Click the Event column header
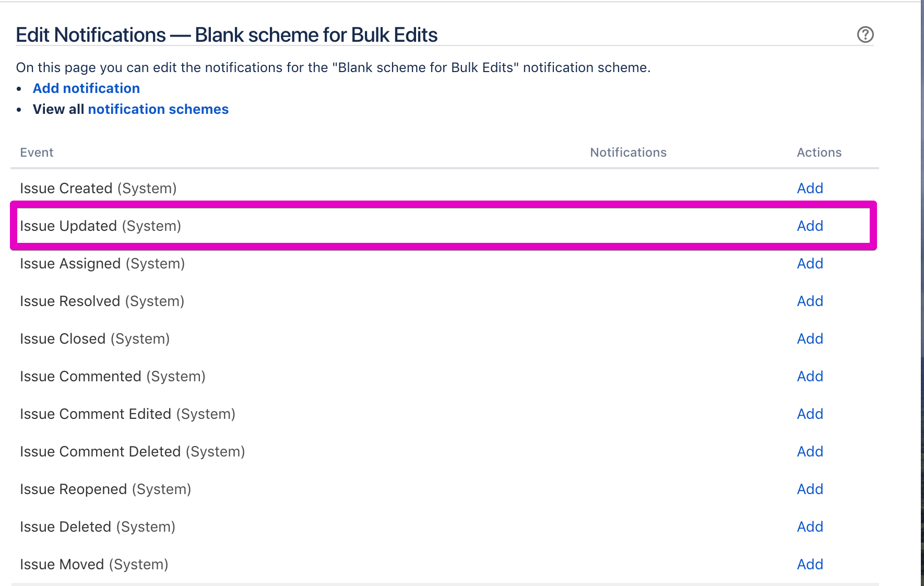The height and width of the screenshot is (586, 924). tap(37, 153)
